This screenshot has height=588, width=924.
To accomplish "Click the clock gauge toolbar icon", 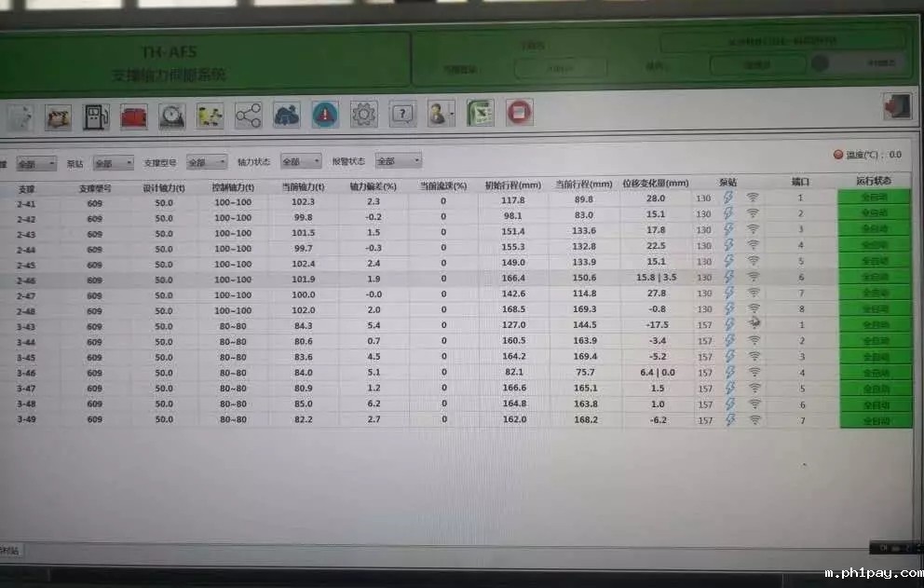I will click(x=172, y=116).
